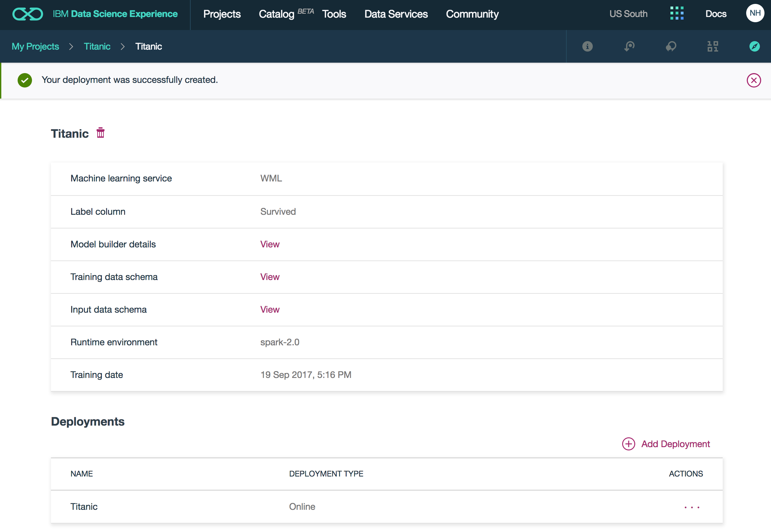The width and height of the screenshot is (771, 532).
Task: Open the Data Services menu
Action: point(396,14)
